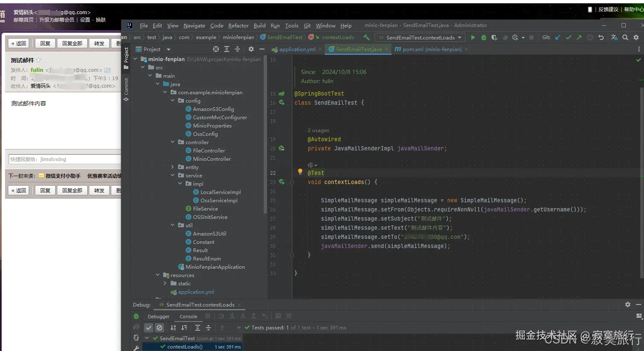
Task: Start debugging with the bug icon
Action: (x=483, y=37)
